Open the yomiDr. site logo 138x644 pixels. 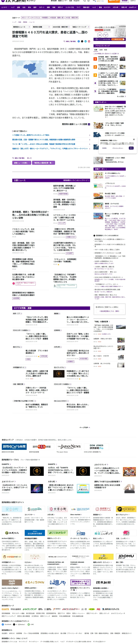(35, 509)
